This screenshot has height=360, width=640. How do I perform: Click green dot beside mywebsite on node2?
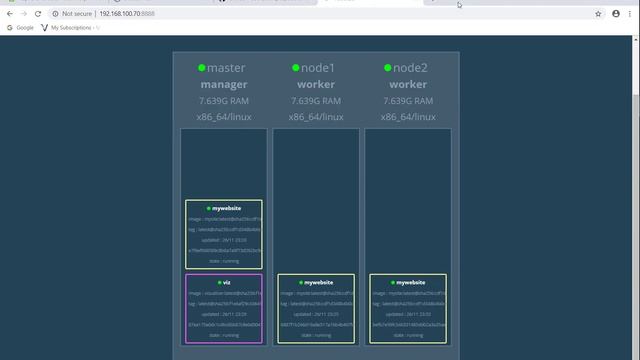(x=393, y=282)
